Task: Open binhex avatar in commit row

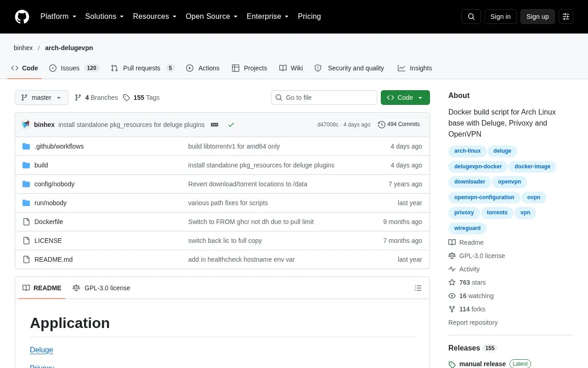Action: (x=26, y=125)
